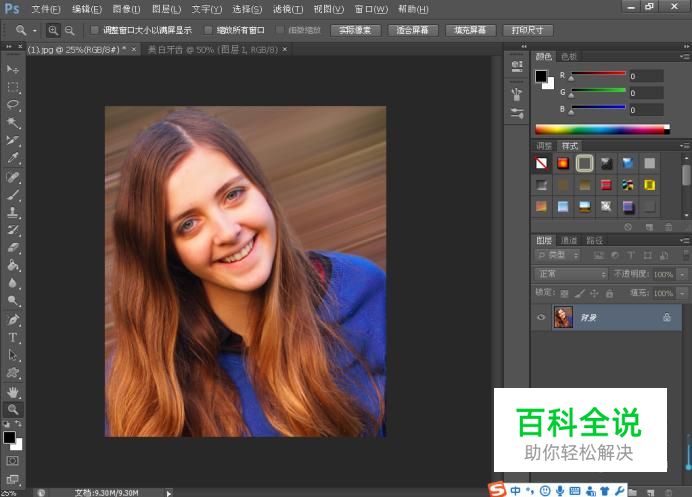Select the Rectangular Marquee tool

point(13,86)
